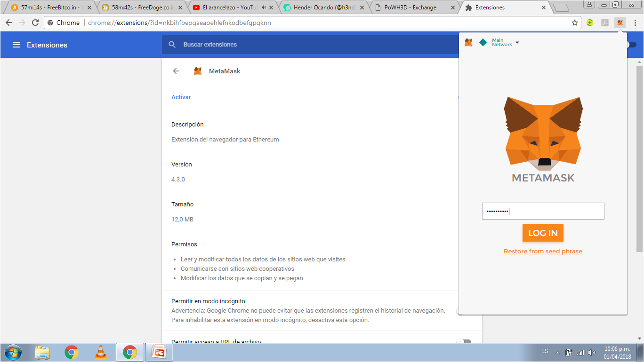Click description text Extensión del navegador para Ethereum

tap(225, 140)
